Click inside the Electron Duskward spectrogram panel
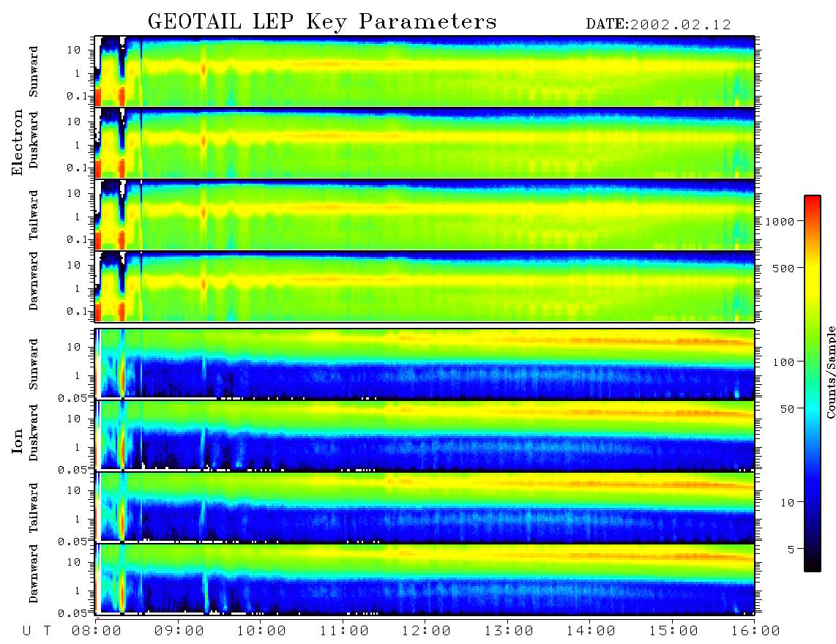The height and width of the screenshot is (644, 836). (x=425, y=143)
